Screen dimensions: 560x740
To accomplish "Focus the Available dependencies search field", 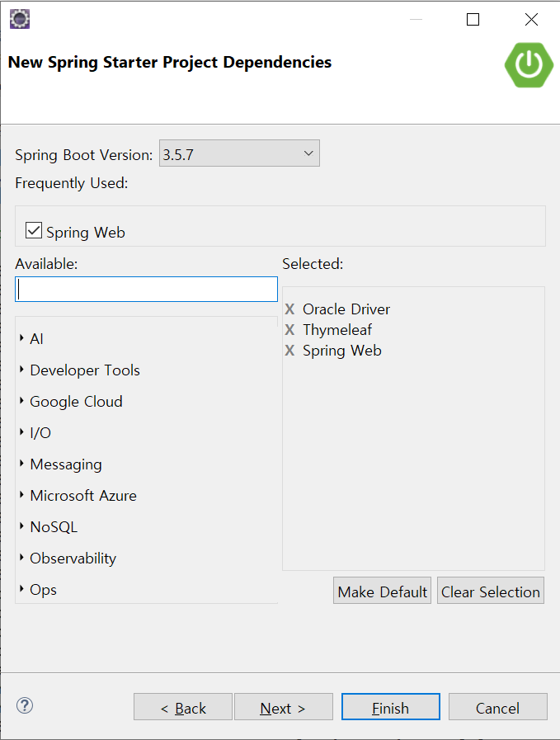I will 146,290.
